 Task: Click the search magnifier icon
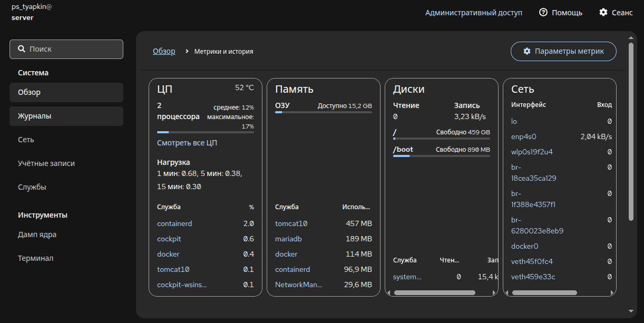(22, 49)
